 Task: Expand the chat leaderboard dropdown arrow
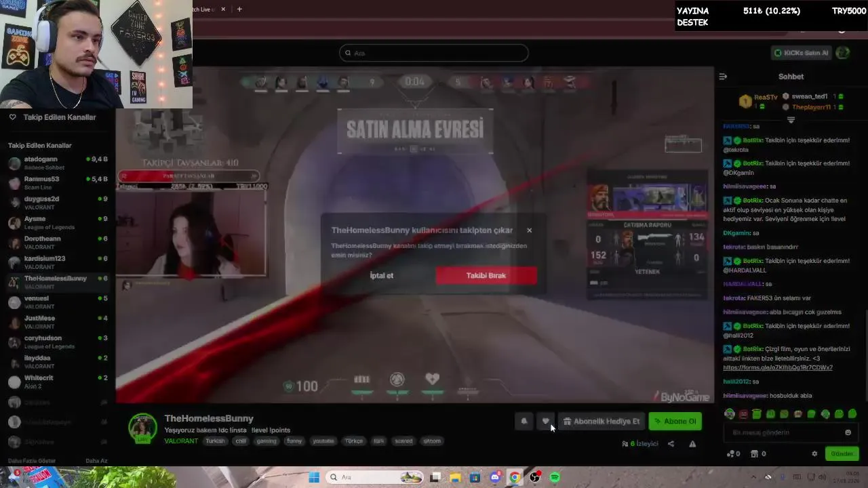click(x=791, y=120)
